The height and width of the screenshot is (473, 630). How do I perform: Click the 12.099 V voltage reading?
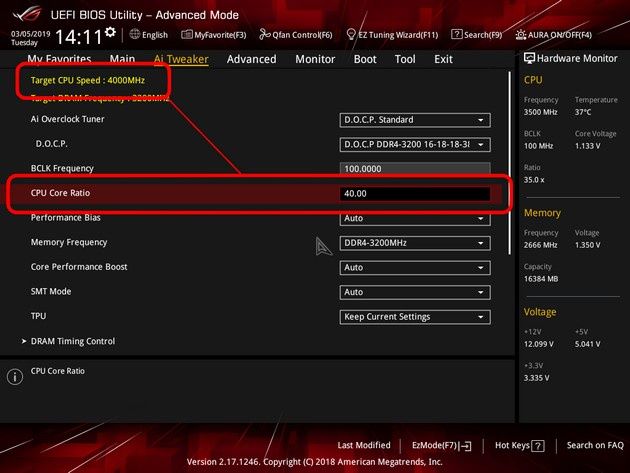pyautogui.click(x=538, y=344)
